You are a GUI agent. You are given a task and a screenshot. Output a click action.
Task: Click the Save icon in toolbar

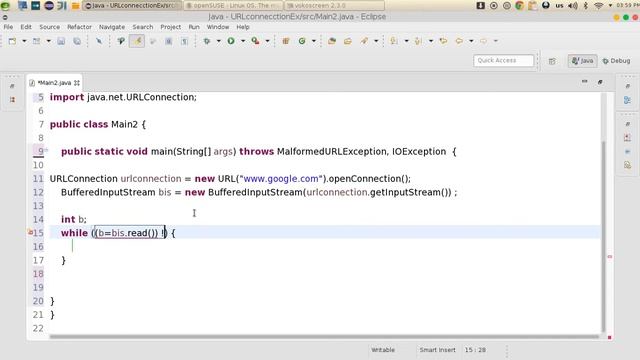61,41
